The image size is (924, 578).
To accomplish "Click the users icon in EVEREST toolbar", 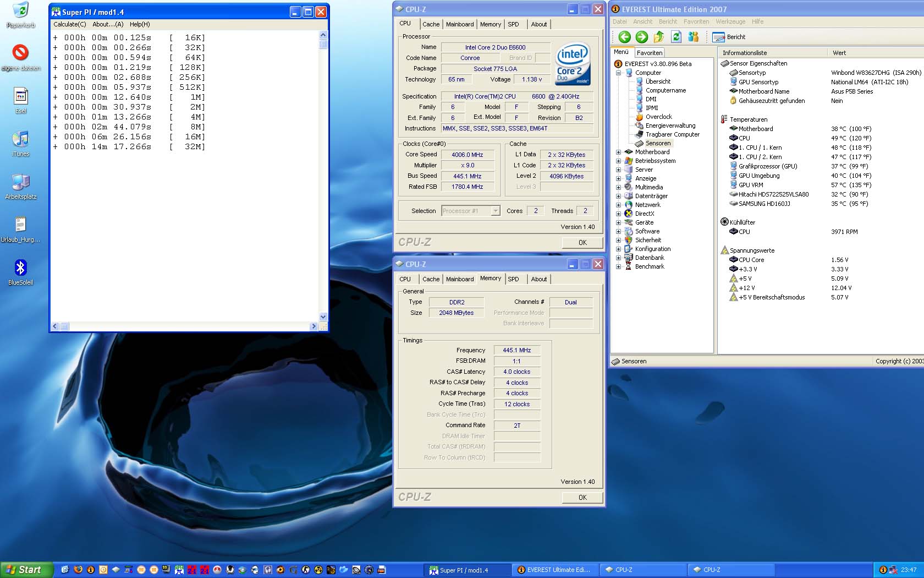I will coord(694,37).
